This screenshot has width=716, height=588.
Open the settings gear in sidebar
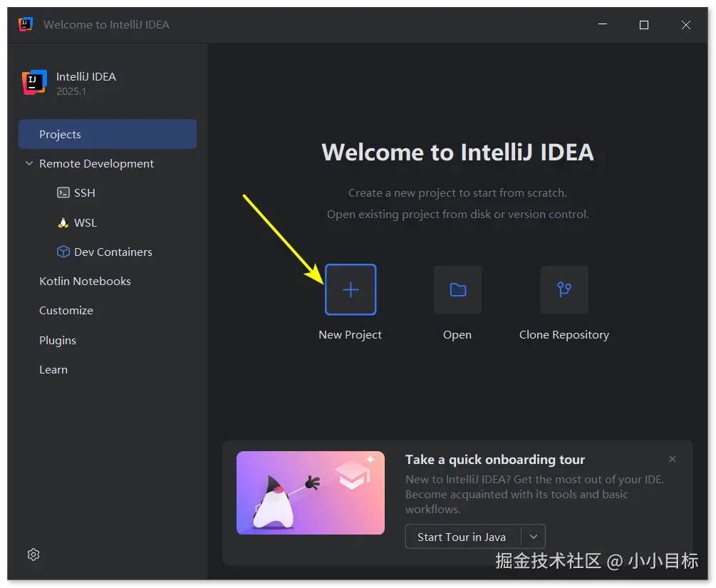[33, 555]
